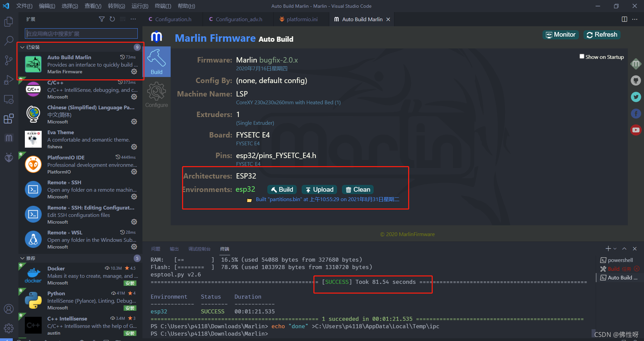Switch to 问题 panel tab

coord(156,249)
